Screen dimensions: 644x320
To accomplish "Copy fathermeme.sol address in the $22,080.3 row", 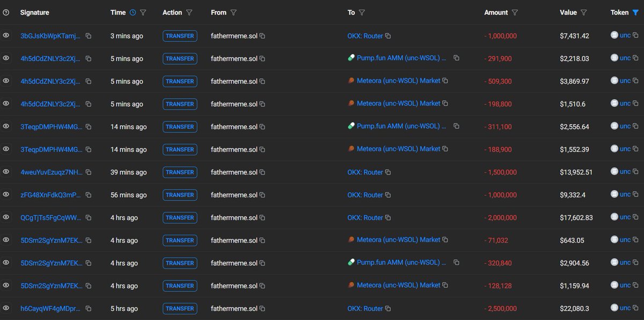I will [262, 309].
